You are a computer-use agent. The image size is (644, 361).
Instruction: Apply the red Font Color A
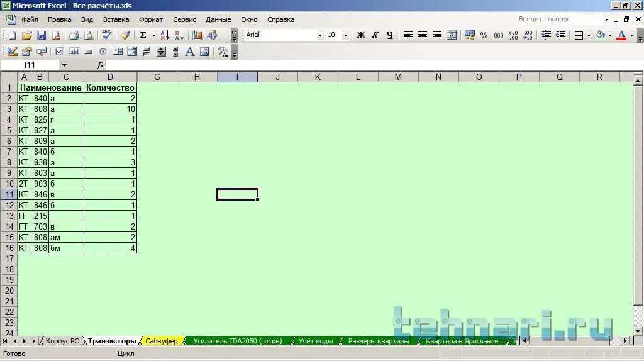[x=622, y=35]
